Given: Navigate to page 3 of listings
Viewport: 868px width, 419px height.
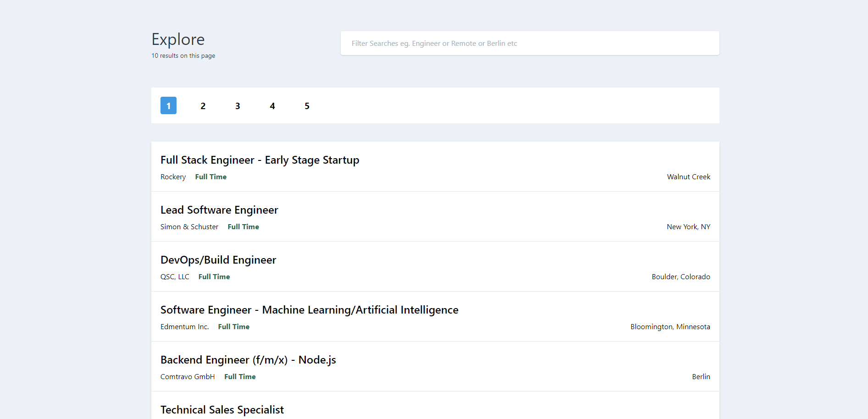Looking at the screenshot, I should click(238, 105).
